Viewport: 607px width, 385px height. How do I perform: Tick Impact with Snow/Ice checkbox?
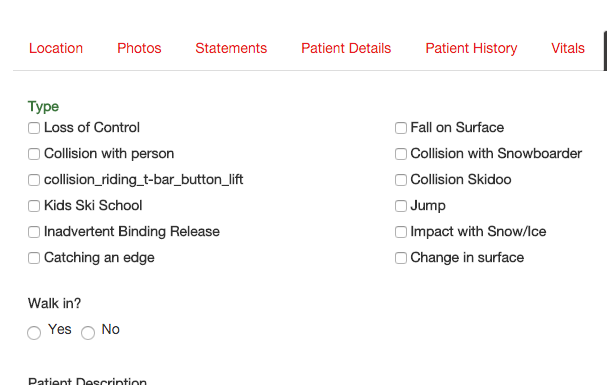[401, 232]
